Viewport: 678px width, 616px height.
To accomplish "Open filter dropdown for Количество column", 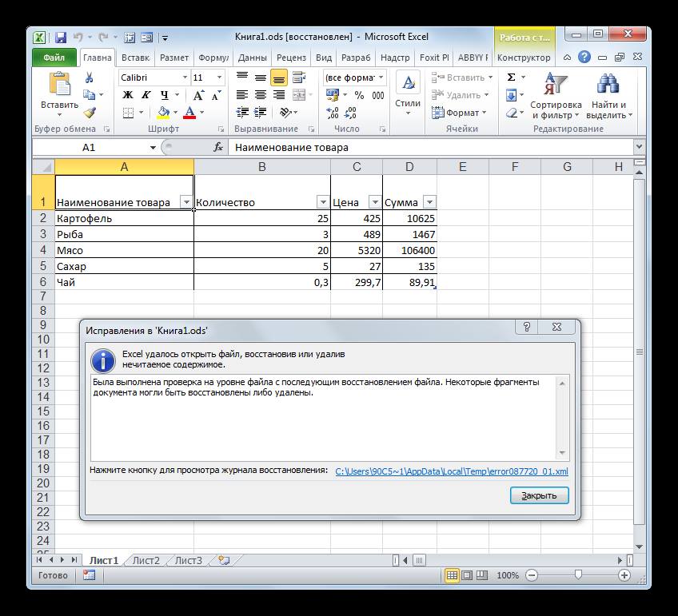I will click(323, 202).
